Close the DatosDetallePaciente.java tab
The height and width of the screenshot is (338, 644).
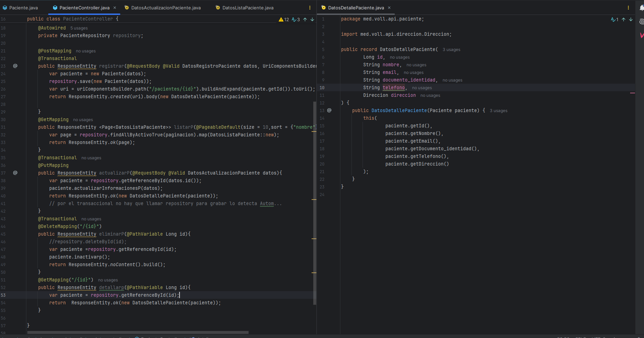(x=389, y=8)
